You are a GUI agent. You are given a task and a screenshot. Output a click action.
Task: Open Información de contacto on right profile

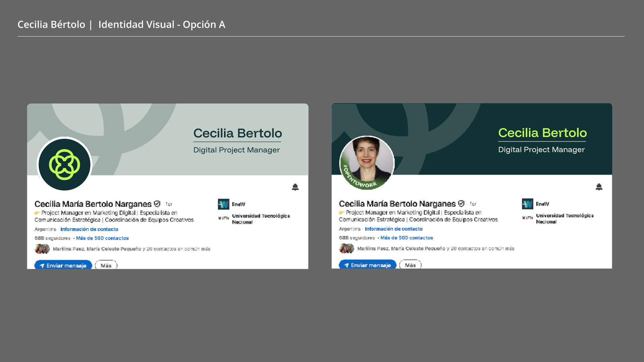pos(393,229)
